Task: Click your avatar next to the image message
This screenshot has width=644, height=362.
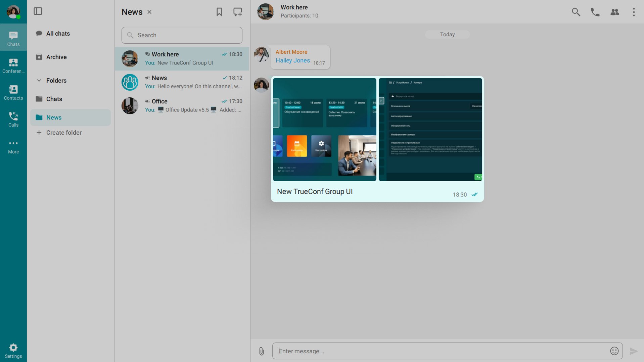Action: [x=261, y=85]
